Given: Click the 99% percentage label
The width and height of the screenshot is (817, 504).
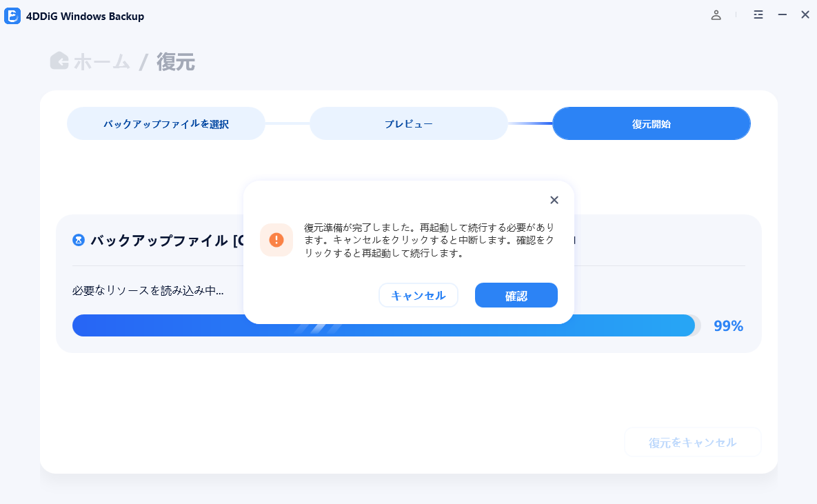Looking at the screenshot, I should (727, 325).
